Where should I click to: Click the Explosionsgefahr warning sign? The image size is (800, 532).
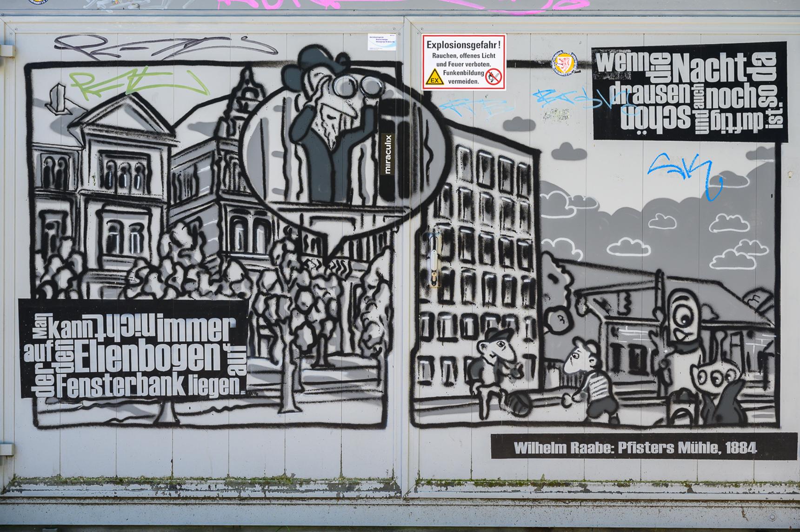[464, 62]
